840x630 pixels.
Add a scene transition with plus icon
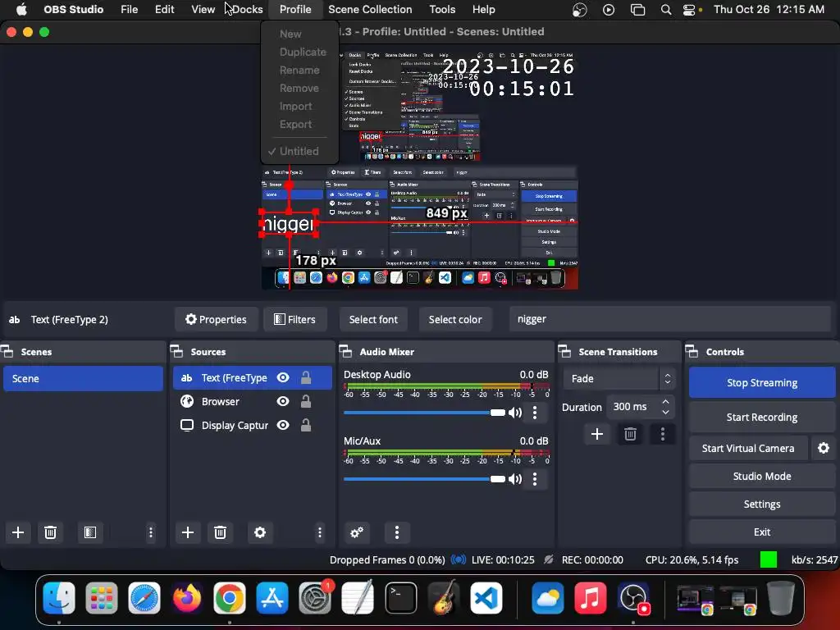coord(597,434)
